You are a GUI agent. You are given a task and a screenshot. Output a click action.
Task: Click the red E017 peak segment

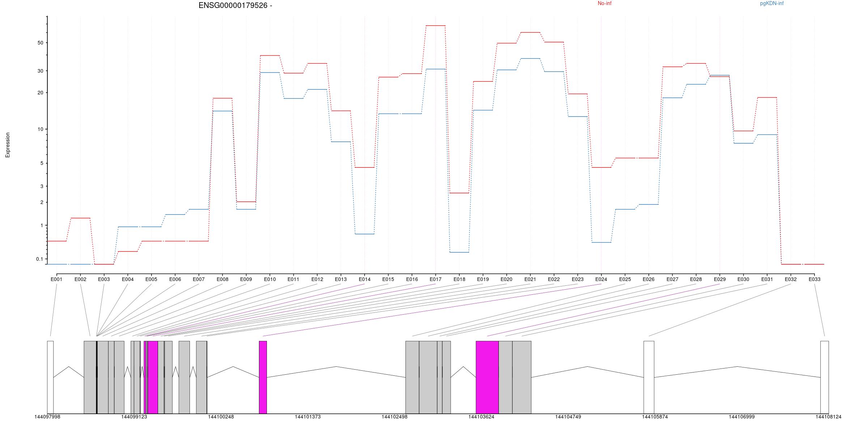[435, 26]
